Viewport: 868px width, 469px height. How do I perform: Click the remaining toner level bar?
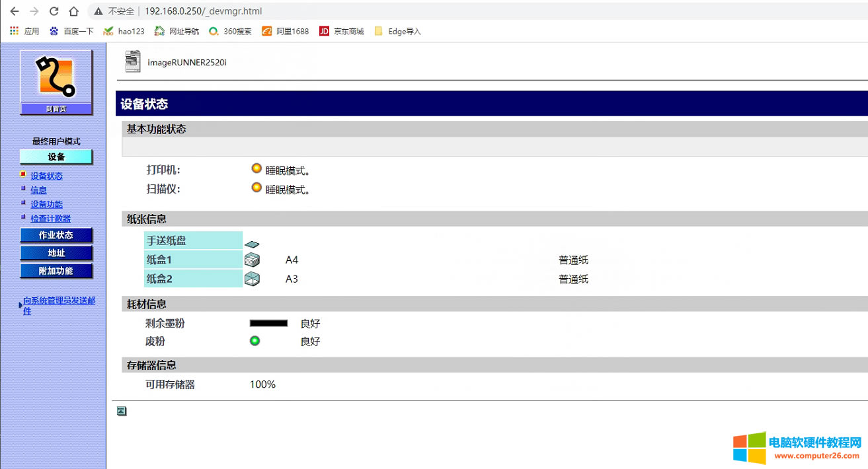pos(268,324)
